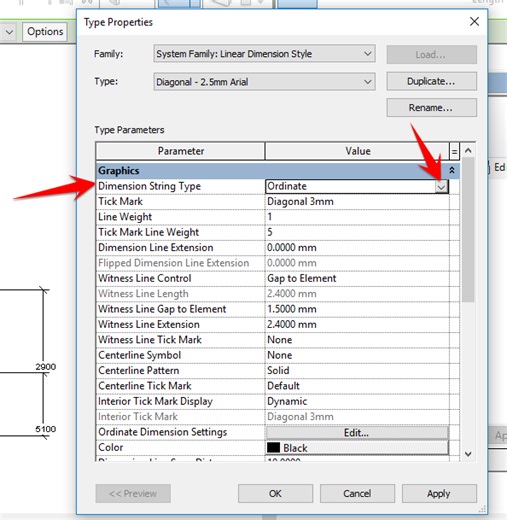Image resolution: width=507 pixels, height=520 pixels.
Task: Select Dimension Line Extension value 0.0000 mm
Action: (357, 248)
